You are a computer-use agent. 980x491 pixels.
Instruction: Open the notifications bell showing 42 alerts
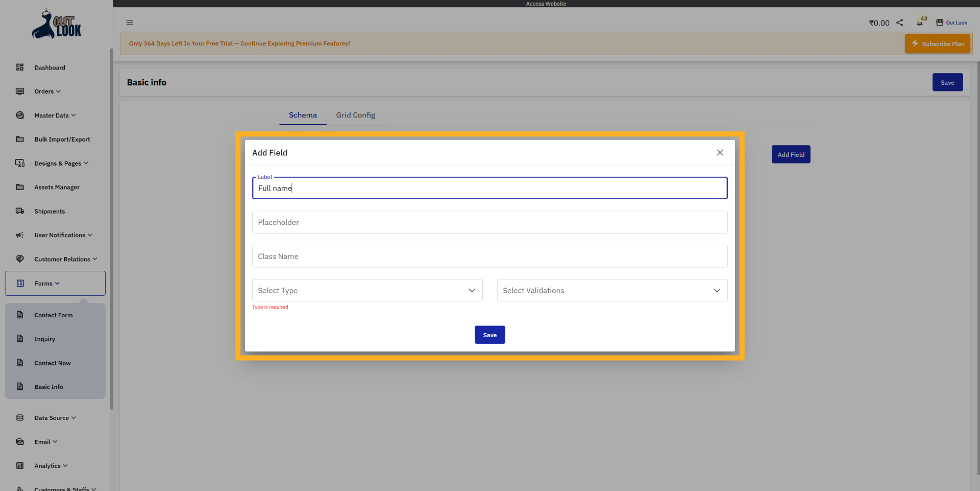tap(920, 22)
